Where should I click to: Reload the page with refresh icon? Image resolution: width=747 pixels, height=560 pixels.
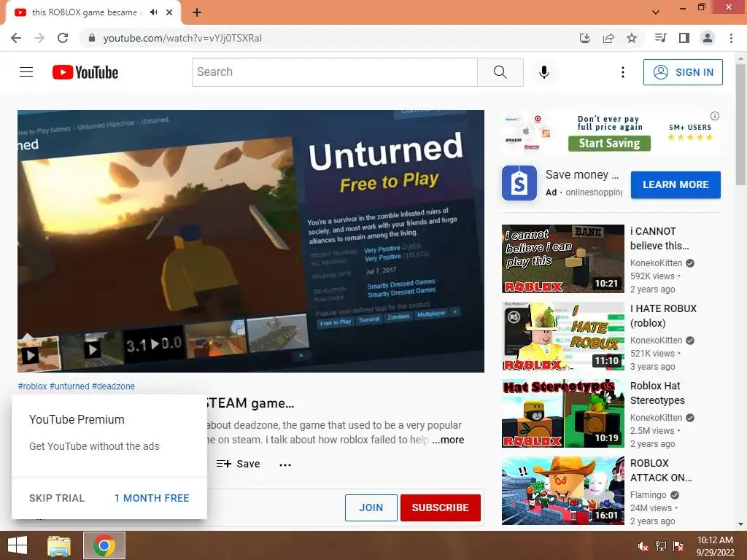click(x=63, y=38)
